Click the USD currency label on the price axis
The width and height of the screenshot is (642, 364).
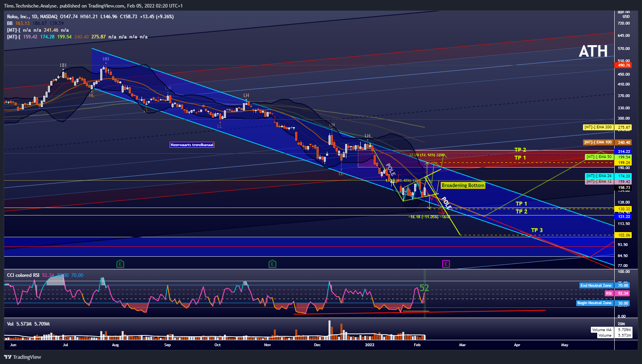626,17
